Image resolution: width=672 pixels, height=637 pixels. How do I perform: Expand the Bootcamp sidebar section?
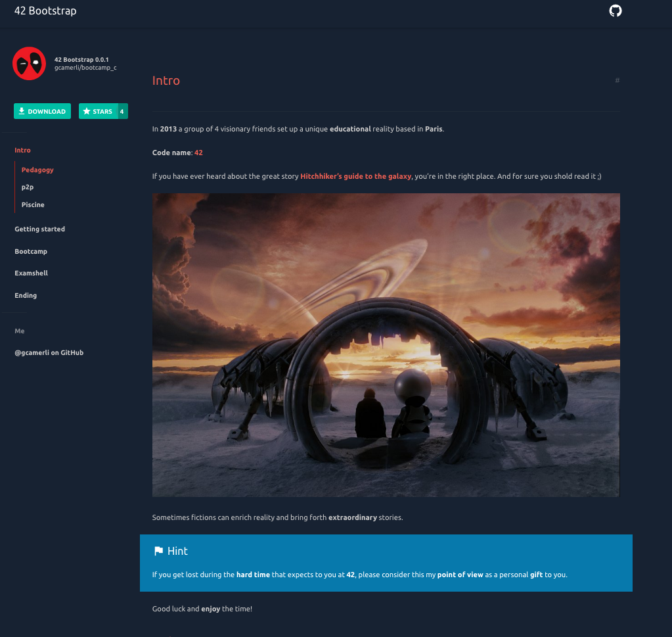(x=31, y=252)
